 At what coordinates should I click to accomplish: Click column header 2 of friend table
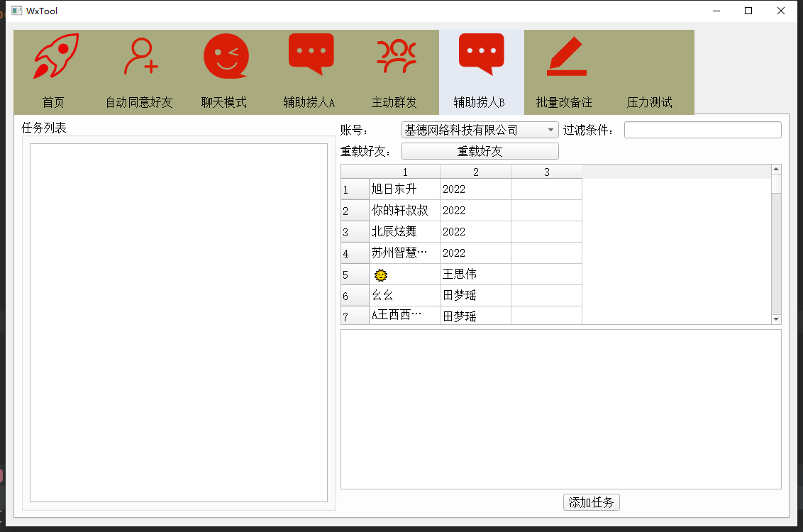tap(475, 172)
